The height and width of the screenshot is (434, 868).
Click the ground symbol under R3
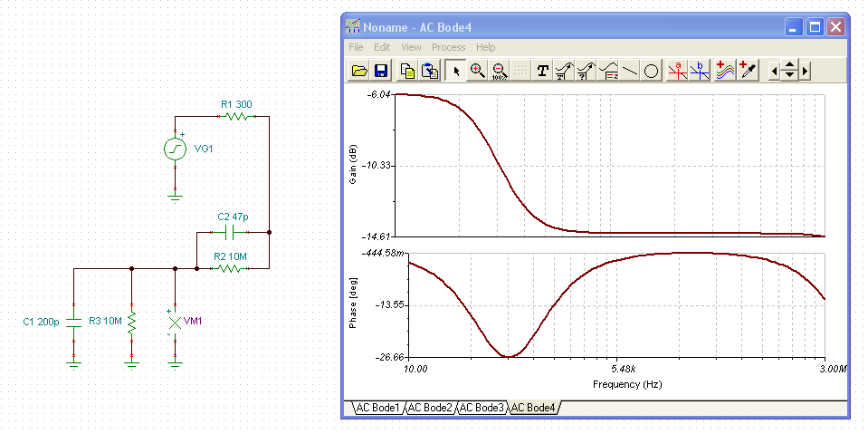[x=131, y=365]
